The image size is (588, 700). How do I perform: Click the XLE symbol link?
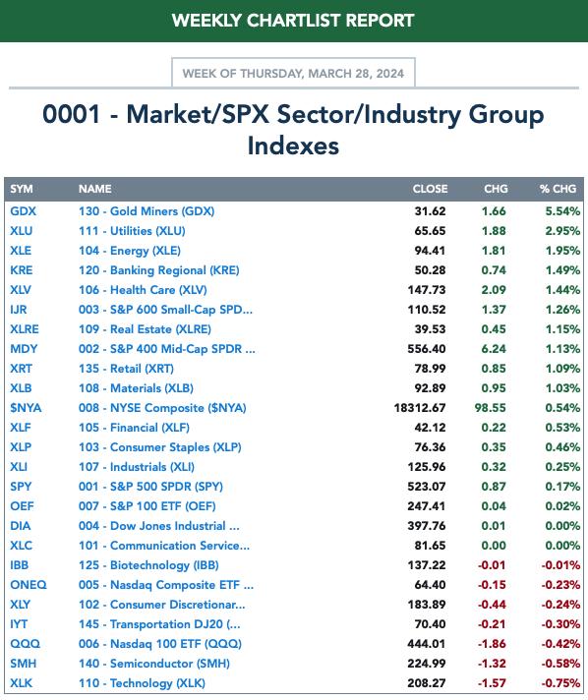click(x=21, y=251)
